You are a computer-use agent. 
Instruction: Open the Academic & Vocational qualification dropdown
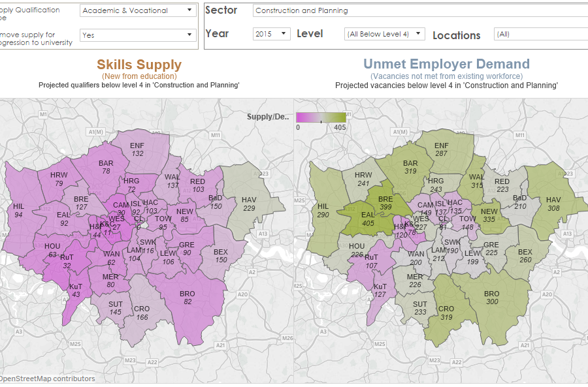pyautogui.click(x=137, y=10)
